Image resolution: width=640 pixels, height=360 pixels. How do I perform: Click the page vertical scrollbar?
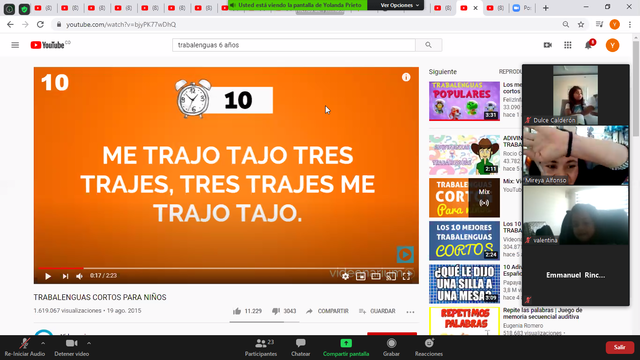pos(636,88)
